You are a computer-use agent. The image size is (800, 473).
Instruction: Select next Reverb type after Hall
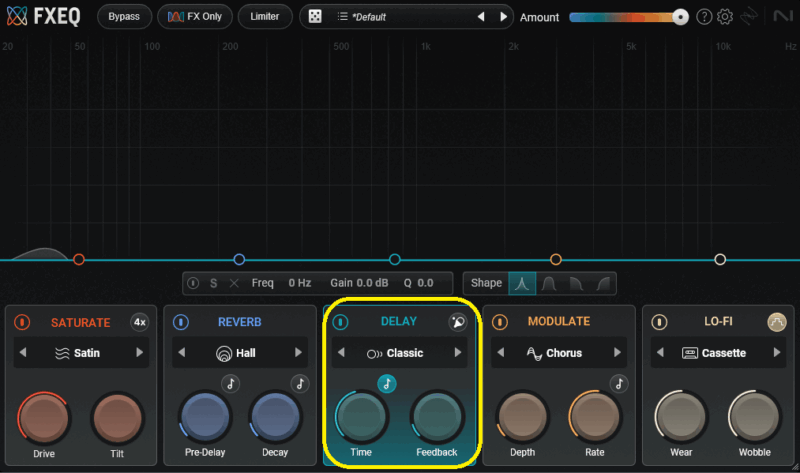coord(298,353)
